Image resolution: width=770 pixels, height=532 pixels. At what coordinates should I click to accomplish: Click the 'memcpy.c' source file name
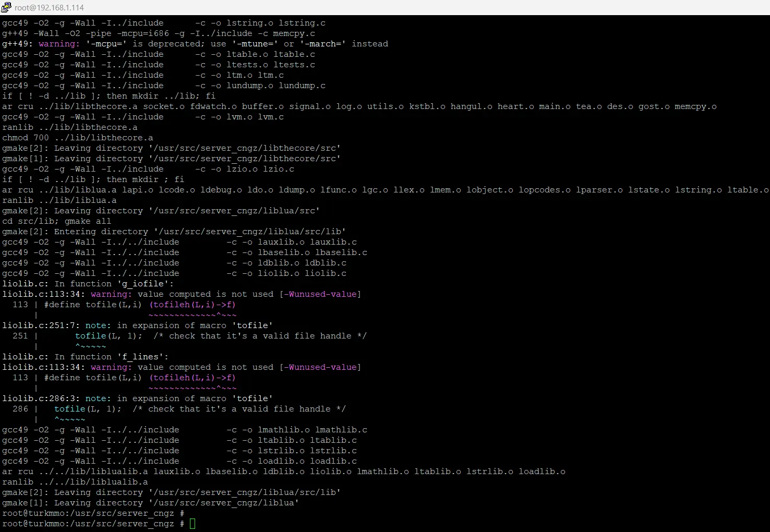tap(294, 33)
